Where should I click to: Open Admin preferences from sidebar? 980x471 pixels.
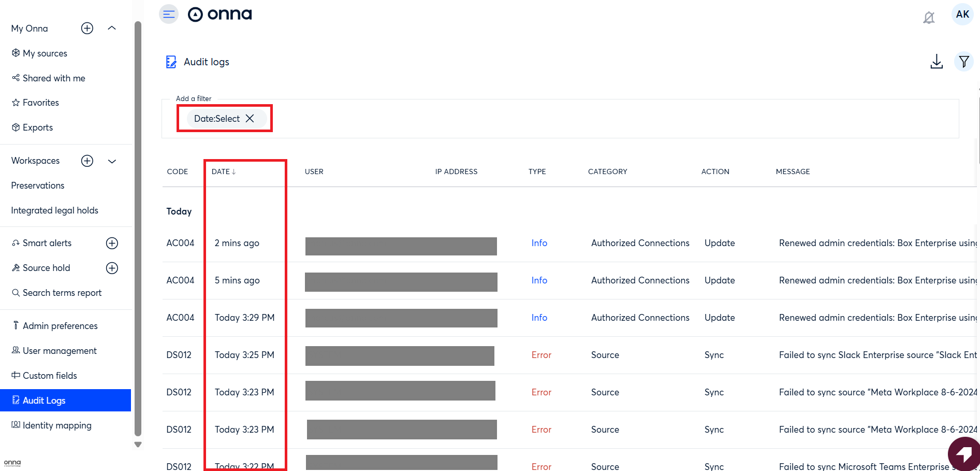60,326
